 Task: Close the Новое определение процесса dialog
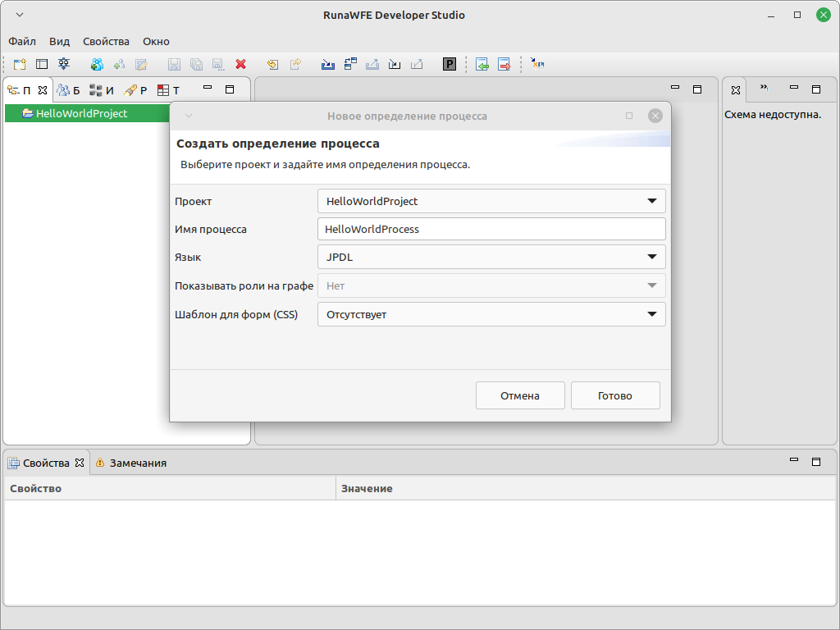[655, 116]
